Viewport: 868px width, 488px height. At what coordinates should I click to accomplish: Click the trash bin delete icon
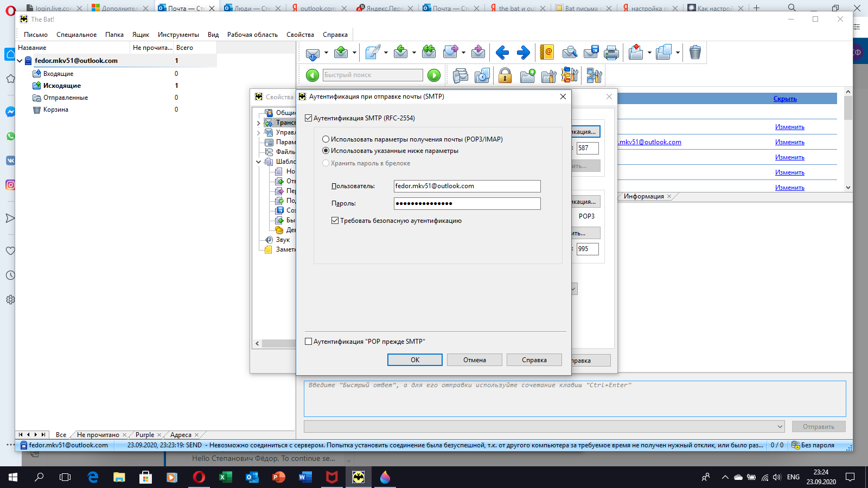(x=695, y=53)
